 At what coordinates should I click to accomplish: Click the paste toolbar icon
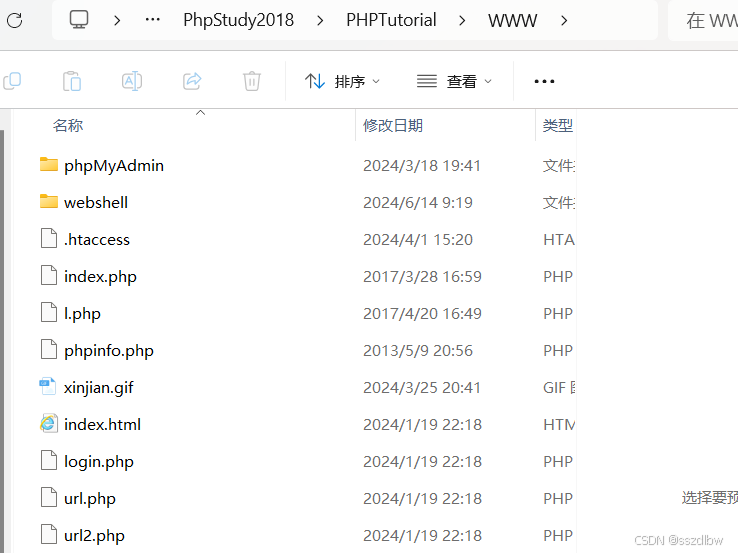[x=72, y=81]
